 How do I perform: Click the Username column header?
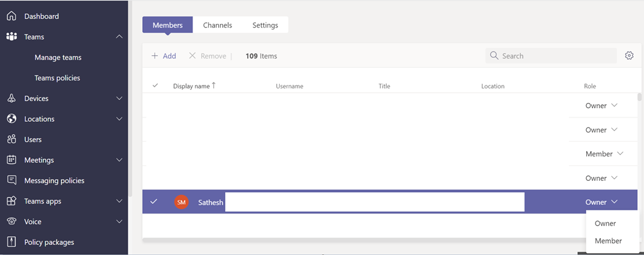click(x=289, y=86)
